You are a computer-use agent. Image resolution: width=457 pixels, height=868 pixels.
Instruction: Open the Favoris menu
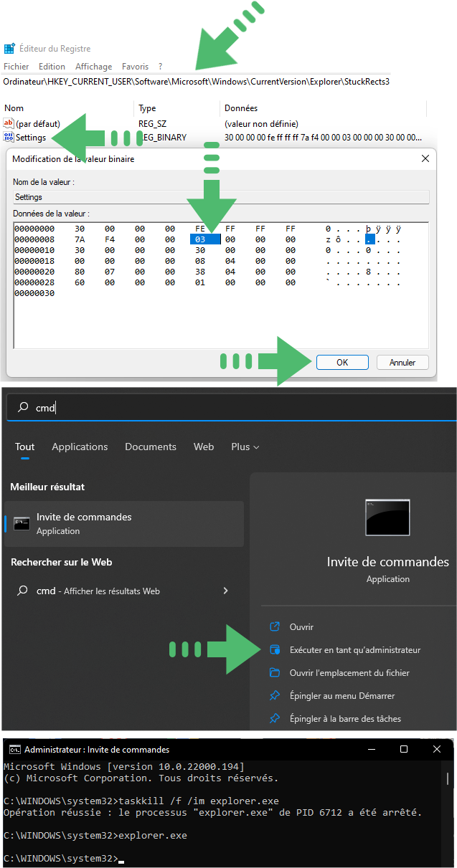pyautogui.click(x=136, y=66)
